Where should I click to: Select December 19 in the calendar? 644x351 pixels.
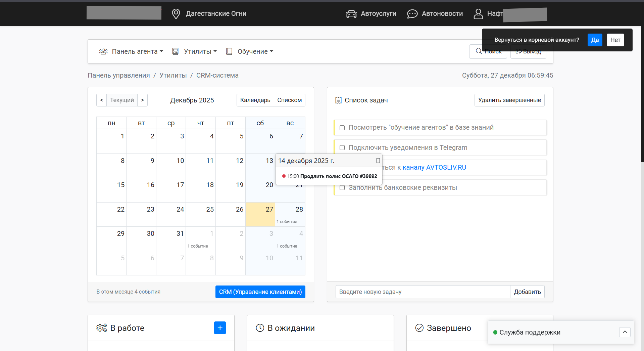(x=231, y=190)
